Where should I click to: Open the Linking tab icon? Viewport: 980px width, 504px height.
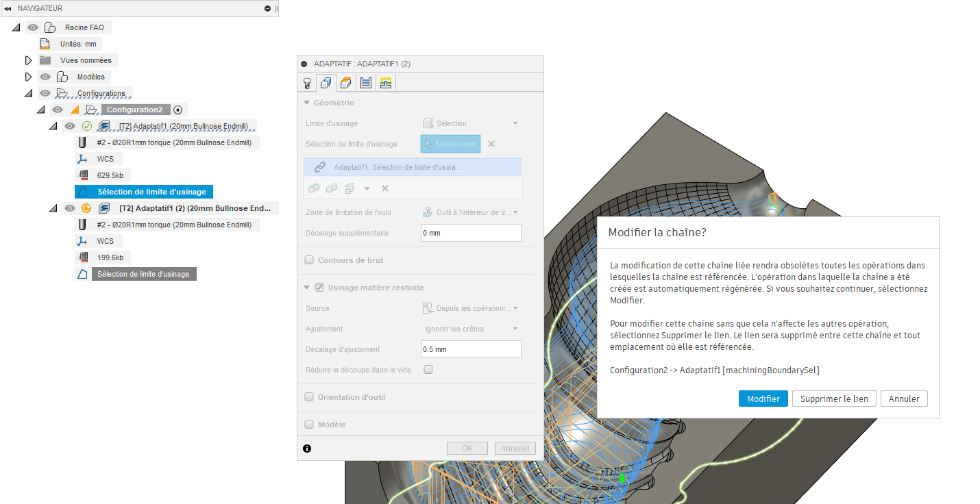(x=386, y=83)
